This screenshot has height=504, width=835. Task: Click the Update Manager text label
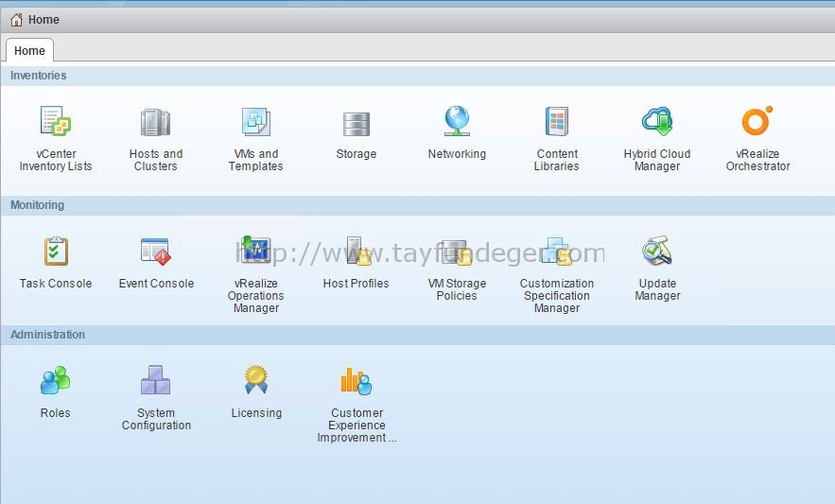(x=657, y=289)
